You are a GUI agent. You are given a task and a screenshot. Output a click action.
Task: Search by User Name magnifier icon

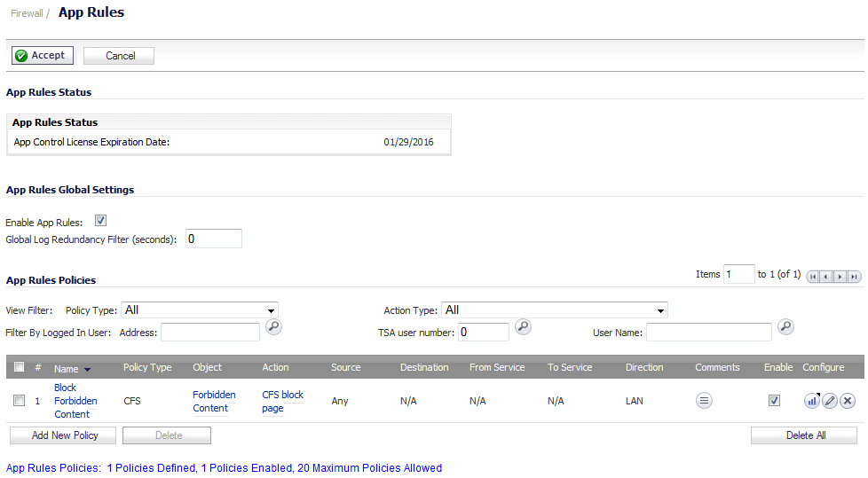(785, 327)
